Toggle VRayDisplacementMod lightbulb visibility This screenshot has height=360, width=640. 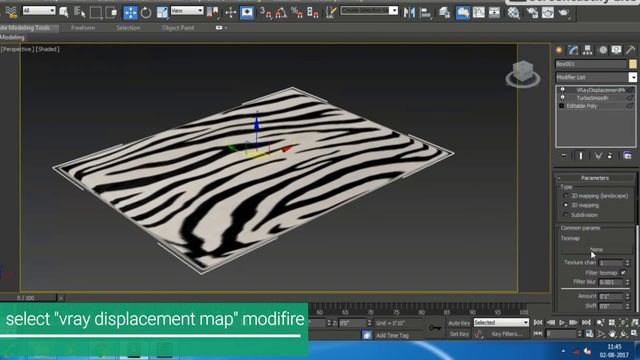pos(562,90)
